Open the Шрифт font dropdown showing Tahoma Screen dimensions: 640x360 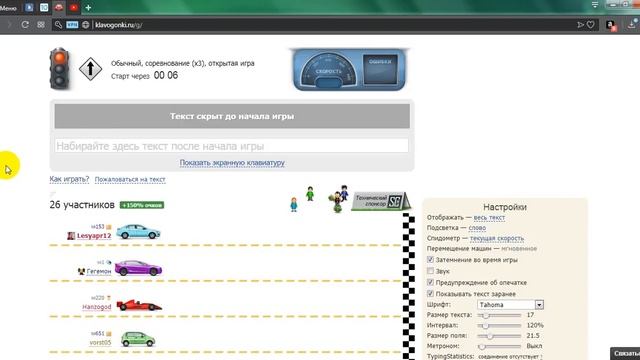(510, 304)
